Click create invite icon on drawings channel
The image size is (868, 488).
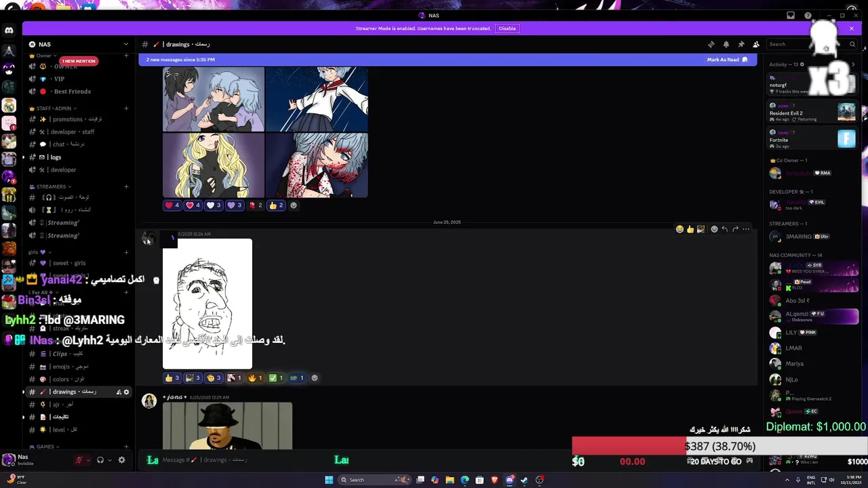point(119,392)
